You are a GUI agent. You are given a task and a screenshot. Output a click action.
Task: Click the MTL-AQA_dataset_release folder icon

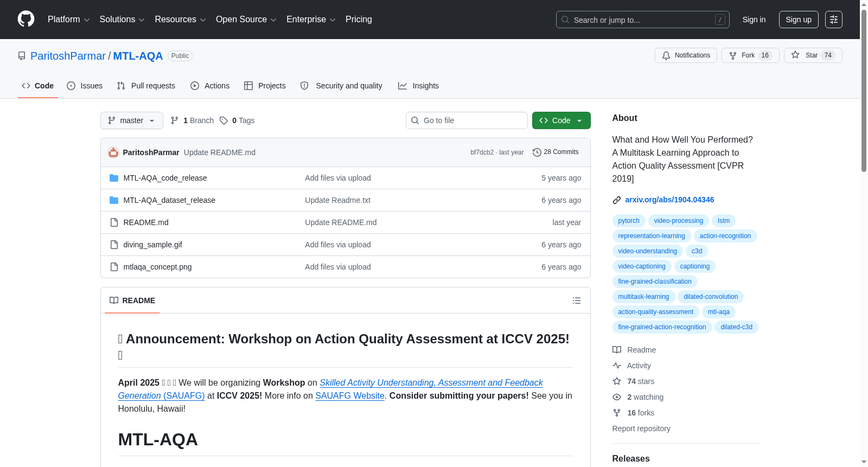[114, 200]
